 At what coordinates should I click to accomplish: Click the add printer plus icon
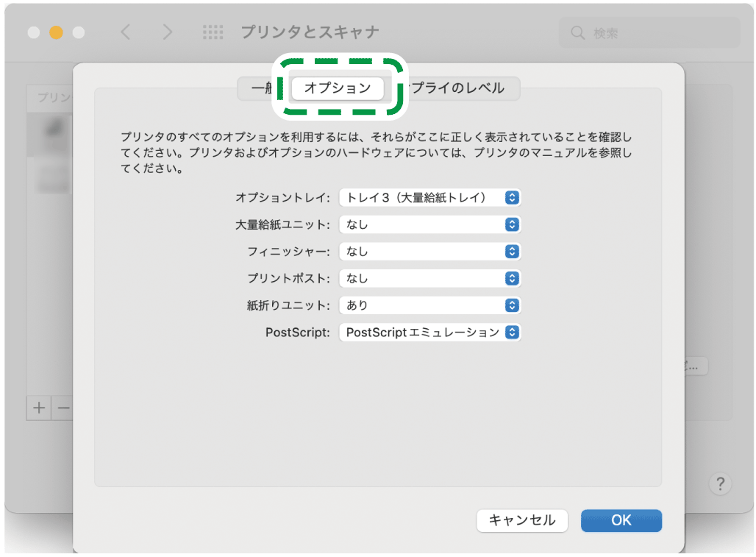[x=38, y=408]
